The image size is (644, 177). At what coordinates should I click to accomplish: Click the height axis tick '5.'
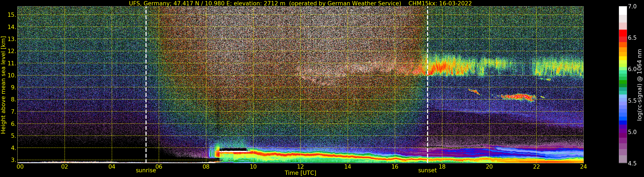pyautogui.click(x=13, y=136)
